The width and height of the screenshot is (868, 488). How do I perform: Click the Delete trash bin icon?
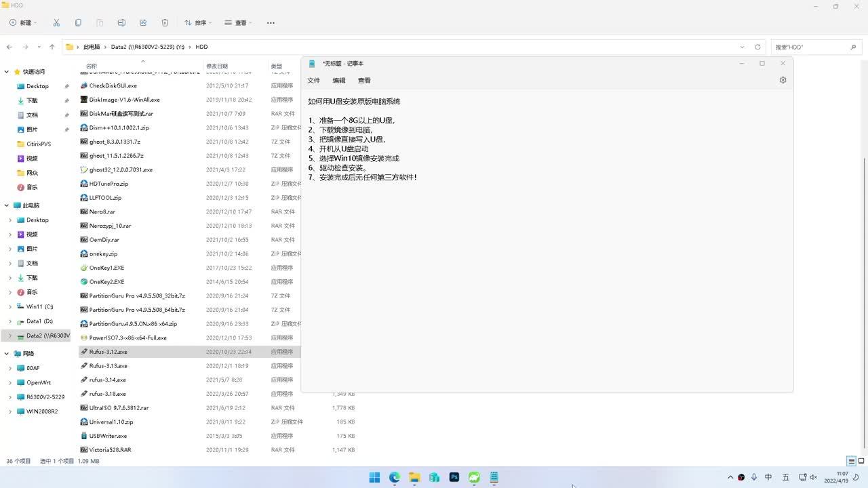coord(165,22)
